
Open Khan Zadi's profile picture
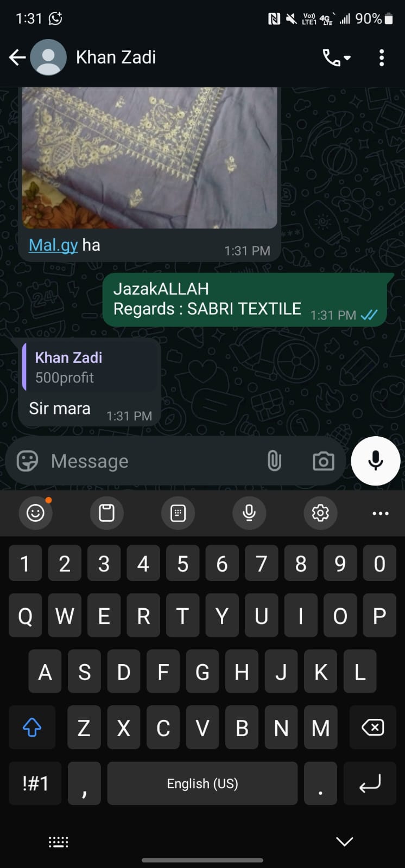pyautogui.click(x=48, y=57)
